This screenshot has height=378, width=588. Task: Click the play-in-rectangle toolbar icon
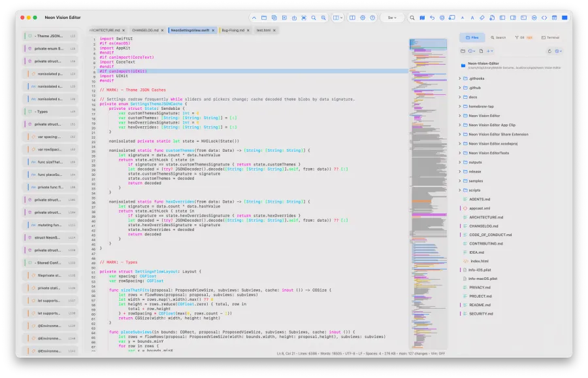tap(284, 18)
